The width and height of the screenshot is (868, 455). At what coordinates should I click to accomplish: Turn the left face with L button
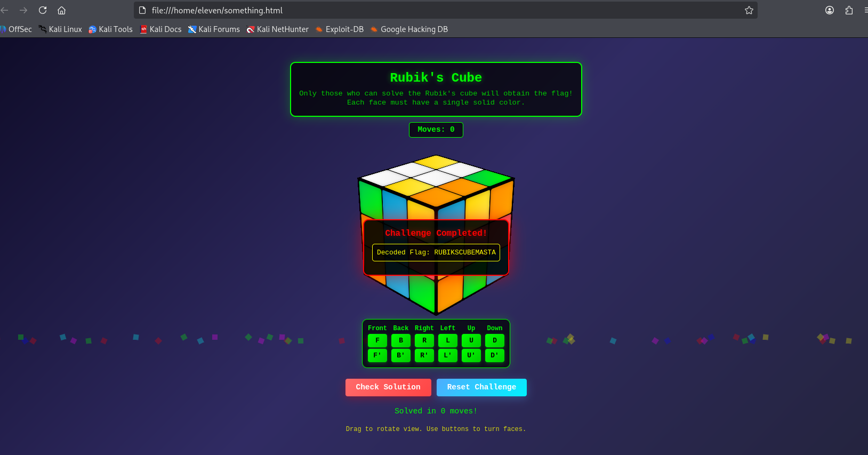pos(448,340)
